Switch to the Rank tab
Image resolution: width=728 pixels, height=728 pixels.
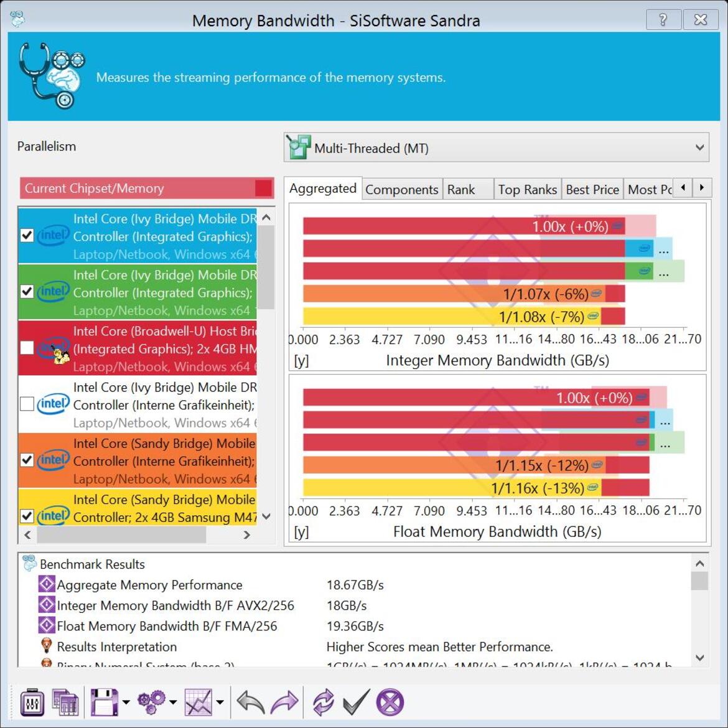(468, 189)
